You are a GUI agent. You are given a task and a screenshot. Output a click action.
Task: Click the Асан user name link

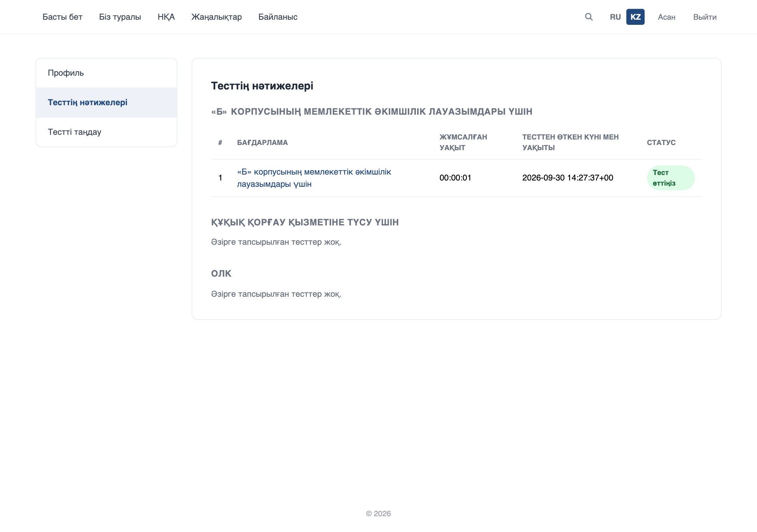[666, 17]
